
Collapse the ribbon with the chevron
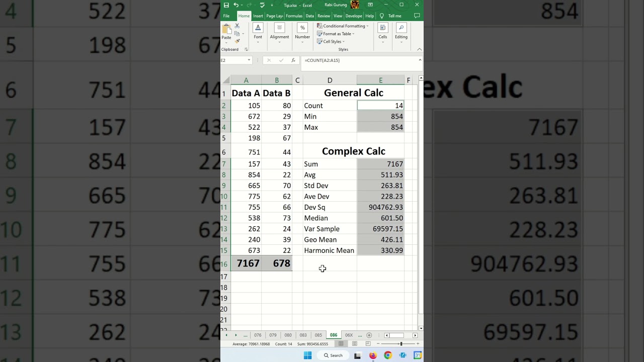pos(420,49)
